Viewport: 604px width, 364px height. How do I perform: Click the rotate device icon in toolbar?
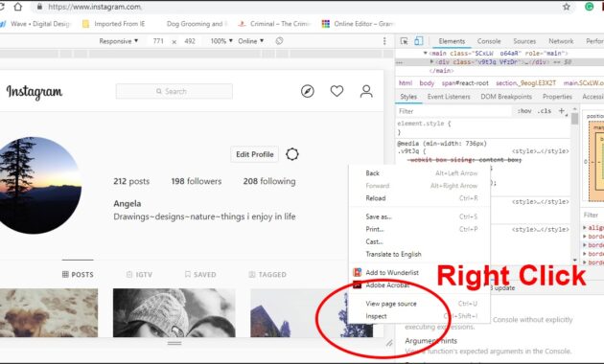279,41
